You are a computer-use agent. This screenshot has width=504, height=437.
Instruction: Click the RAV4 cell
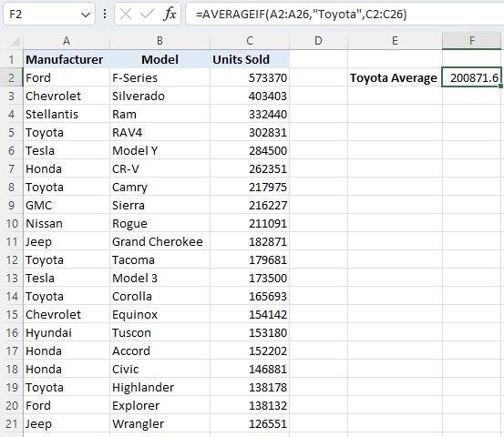[159, 132]
